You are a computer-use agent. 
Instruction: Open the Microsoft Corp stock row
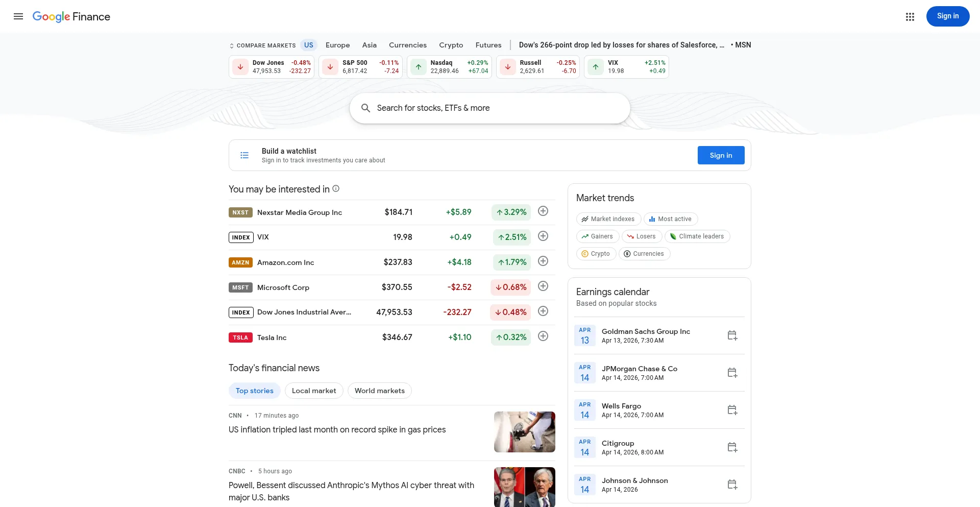(x=392, y=287)
